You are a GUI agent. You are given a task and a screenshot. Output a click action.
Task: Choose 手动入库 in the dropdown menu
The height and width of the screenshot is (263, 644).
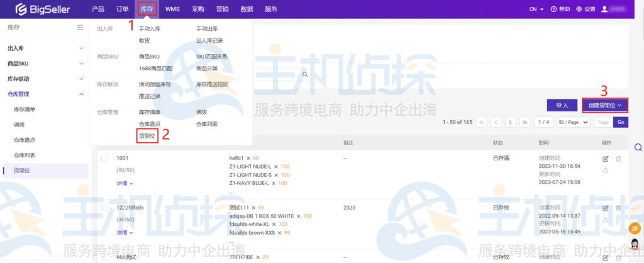[x=150, y=29]
